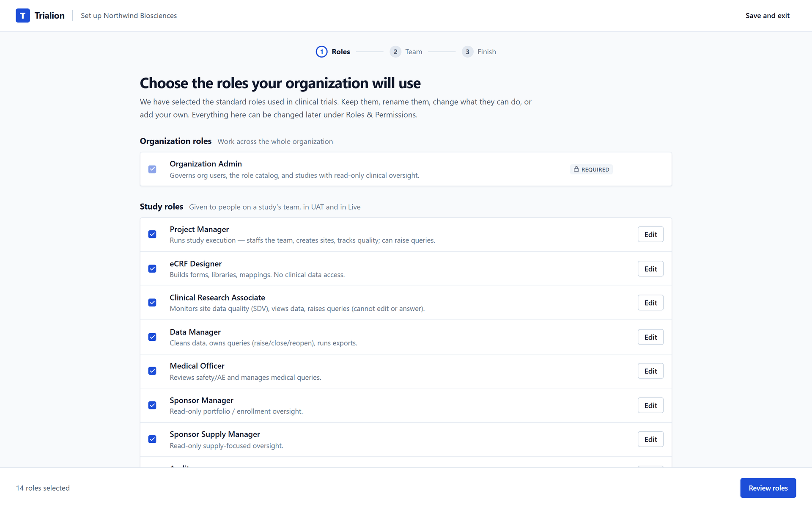Deselect the Clinical Research Associate checkbox
Viewport: 812px width, 508px height.
pyautogui.click(x=152, y=303)
